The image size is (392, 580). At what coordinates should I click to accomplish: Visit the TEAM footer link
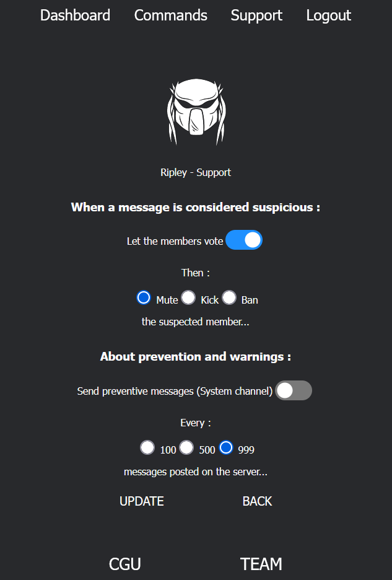point(261,564)
